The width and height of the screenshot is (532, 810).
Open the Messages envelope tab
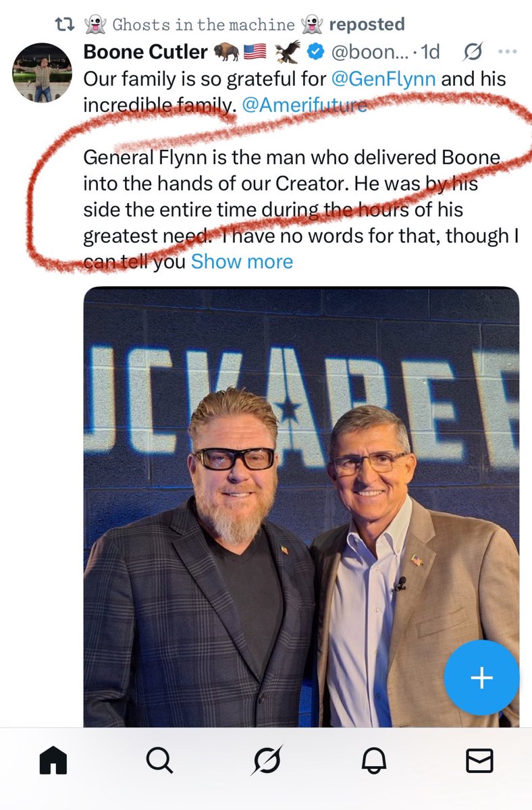click(x=480, y=761)
